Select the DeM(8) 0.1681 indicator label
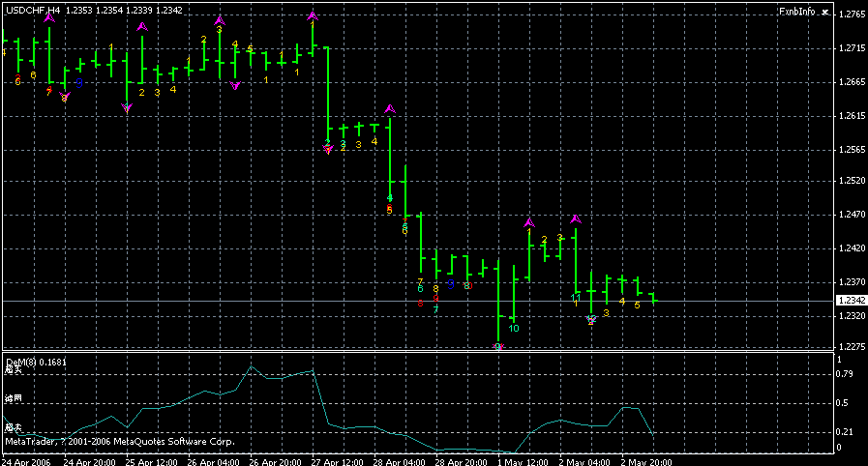Viewport: 868px width, 466px height. (32, 361)
